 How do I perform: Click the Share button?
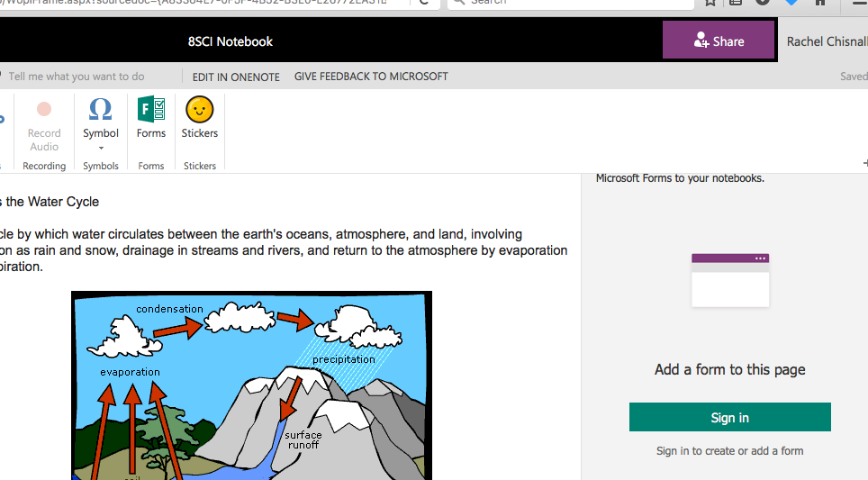click(x=719, y=41)
